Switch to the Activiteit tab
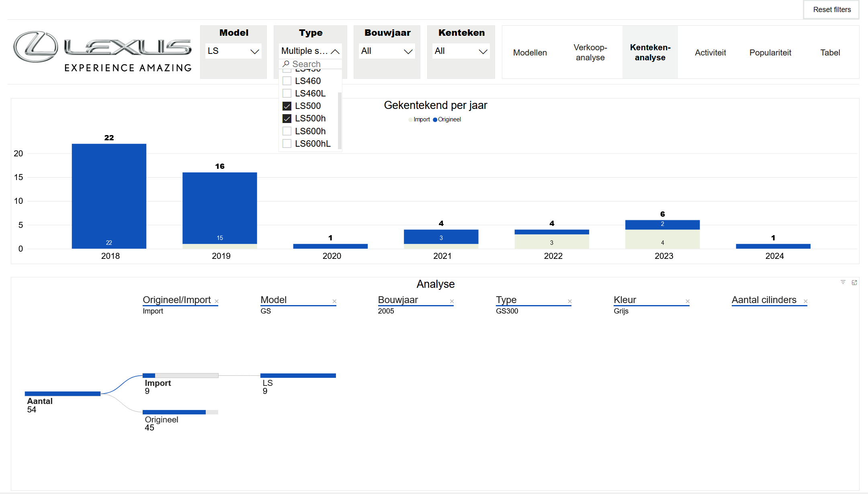Image resolution: width=868 pixels, height=494 pixels. pyautogui.click(x=710, y=53)
